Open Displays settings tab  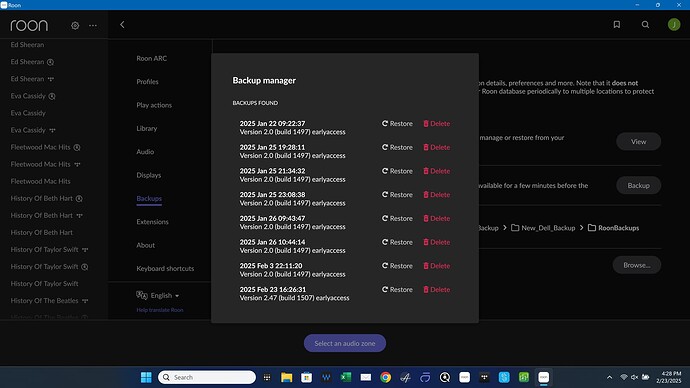coord(149,175)
